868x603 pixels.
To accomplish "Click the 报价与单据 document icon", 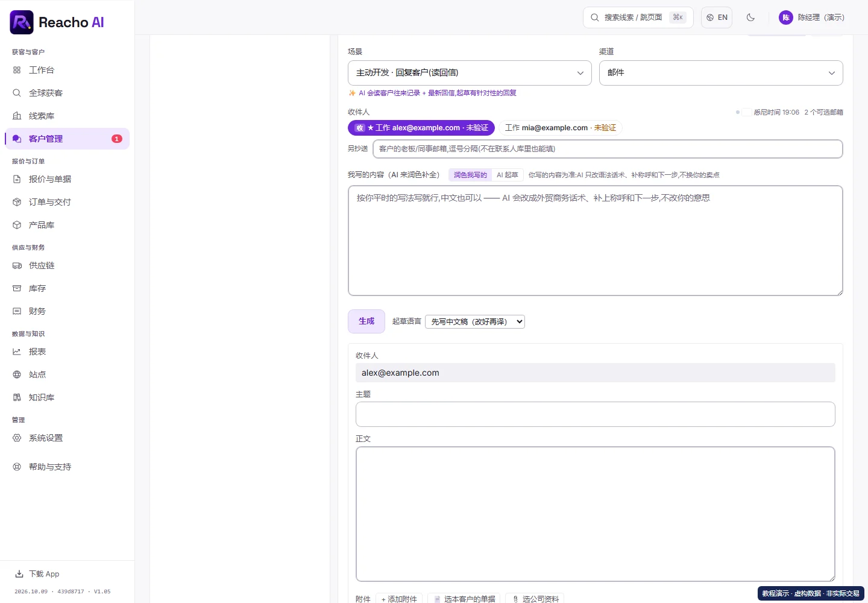I will pyautogui.click(x=17, y=179).
